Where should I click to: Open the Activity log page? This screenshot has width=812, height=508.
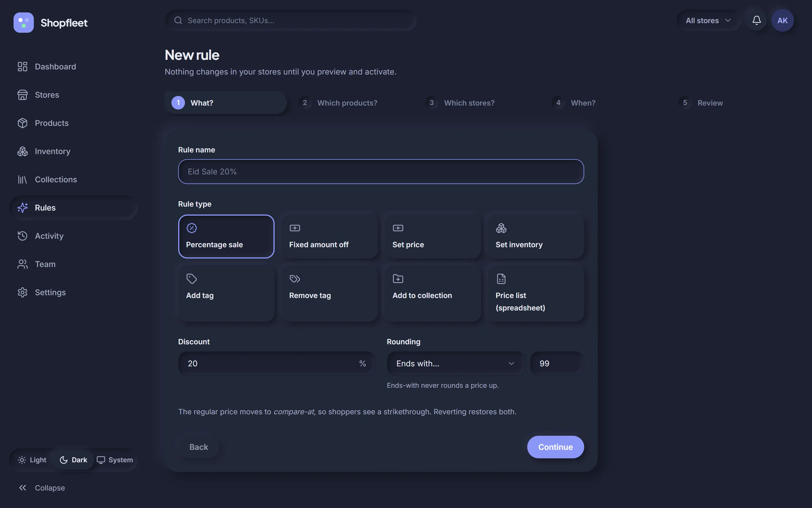pyautogui.click(x=73, y=236)
